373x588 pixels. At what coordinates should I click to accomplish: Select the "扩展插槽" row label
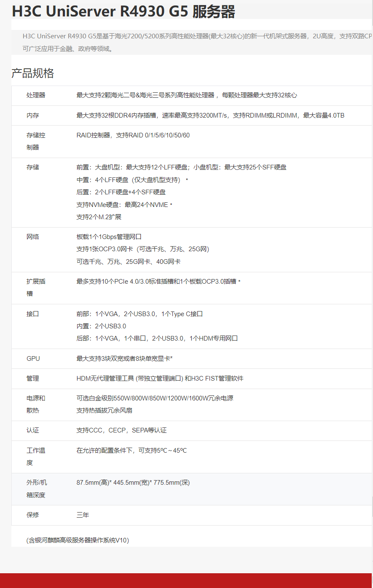click(36, 287)
